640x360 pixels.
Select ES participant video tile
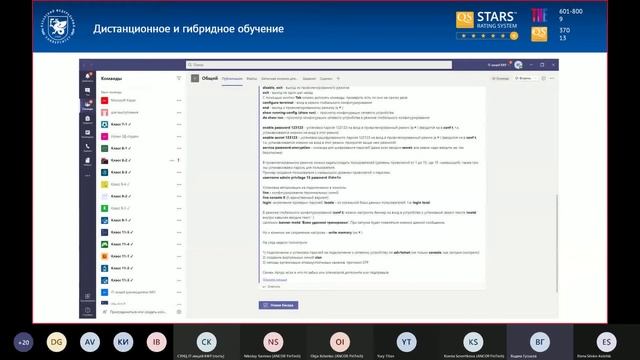[x=606, y=342]
